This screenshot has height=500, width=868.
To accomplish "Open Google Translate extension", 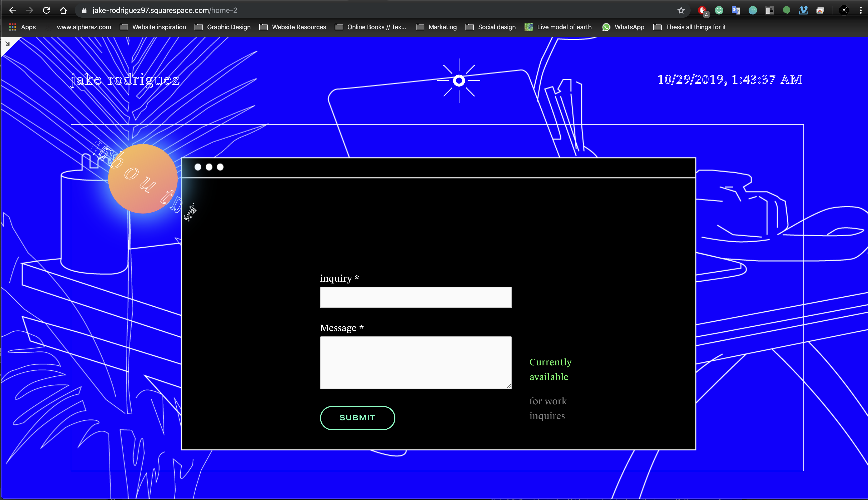I will pyautogui.click(x=735, y=10).
